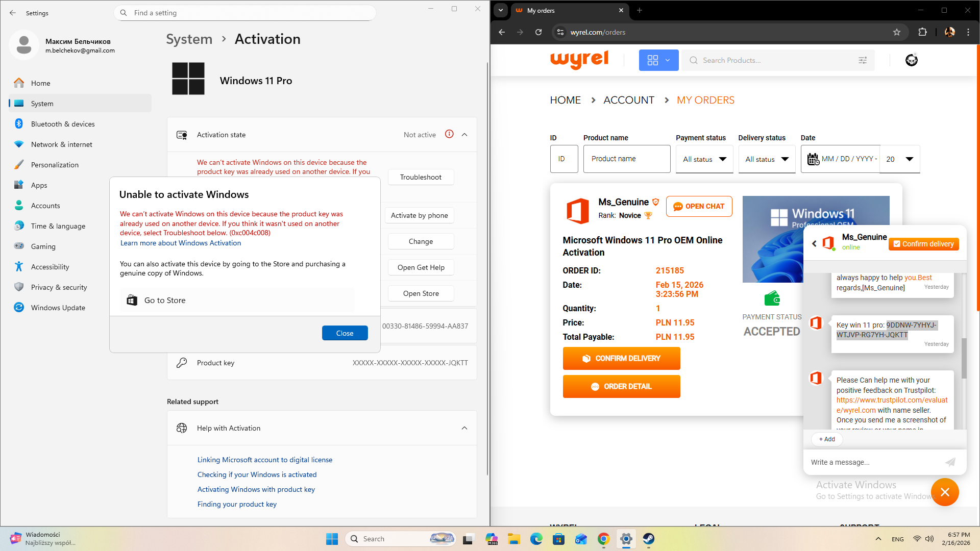Go to Accounts in settings sidebar

pos(45,206)
